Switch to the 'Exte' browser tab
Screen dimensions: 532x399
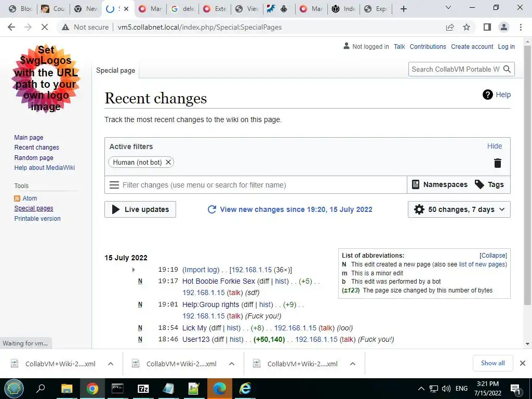215,9
